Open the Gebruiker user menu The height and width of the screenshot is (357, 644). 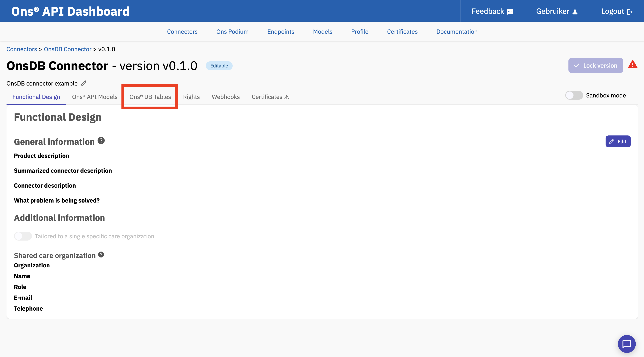point(557,11)
